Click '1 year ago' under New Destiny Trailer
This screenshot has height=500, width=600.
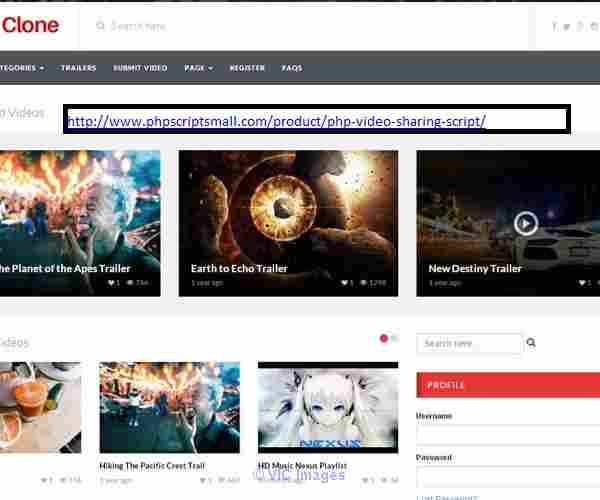pyautogui.click(x=445, y=283)
